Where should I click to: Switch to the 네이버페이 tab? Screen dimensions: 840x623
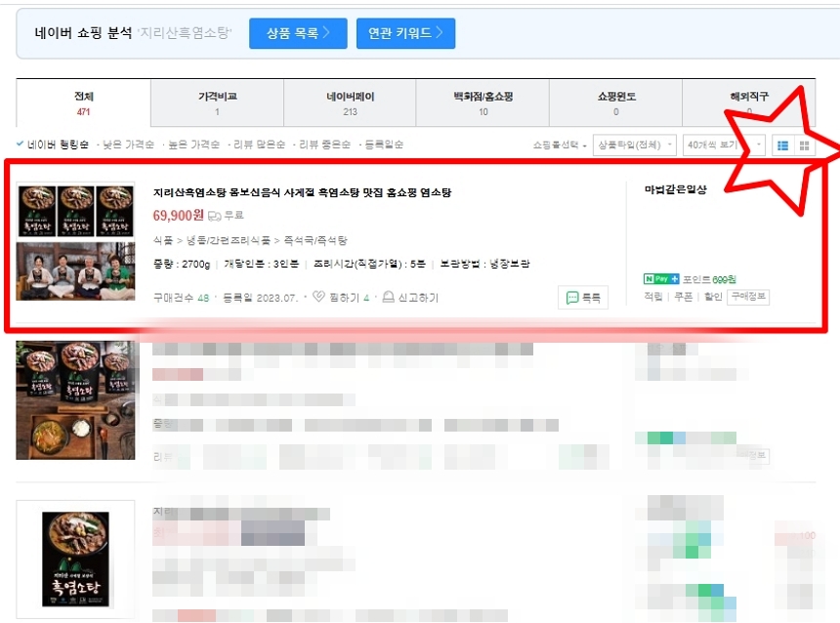(x=350, y=104)
